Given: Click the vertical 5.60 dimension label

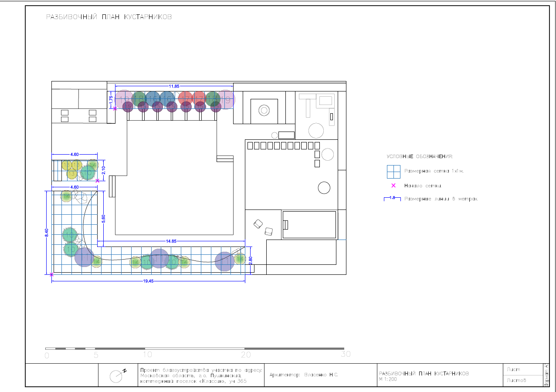Looking at the screenshot, I should point(103,219).
